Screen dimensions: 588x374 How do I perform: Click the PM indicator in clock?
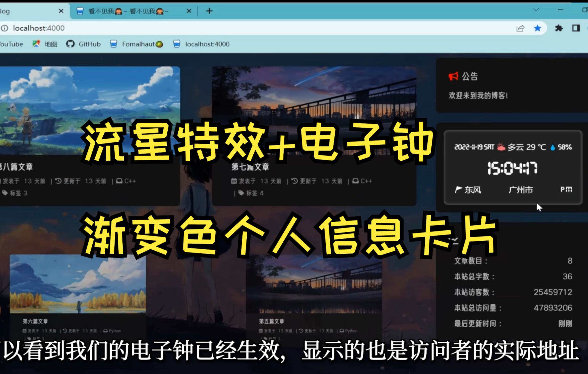coord(566,189)
